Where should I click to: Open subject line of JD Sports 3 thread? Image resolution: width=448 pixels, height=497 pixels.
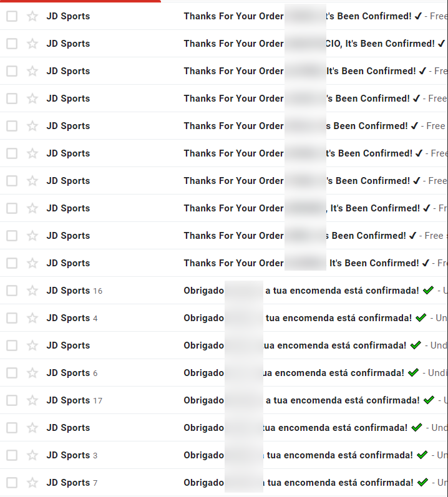click(306, 455)
